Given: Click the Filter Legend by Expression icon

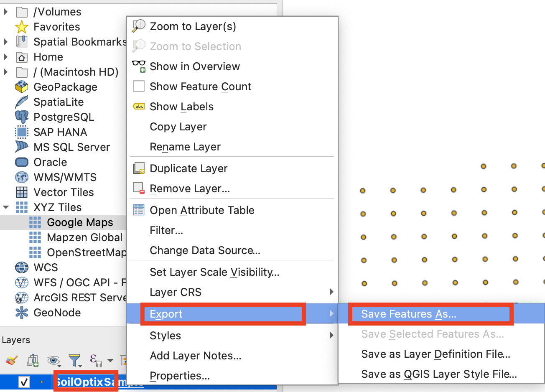Looking at the screenshot, I should [95, 360].
